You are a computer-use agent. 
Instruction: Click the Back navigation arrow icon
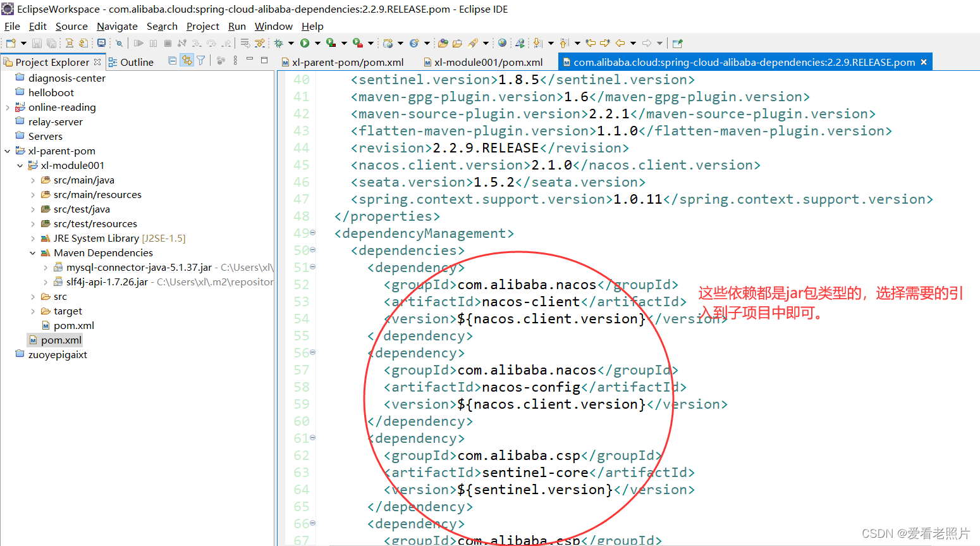pyautogui.click(x=620, y=43)
